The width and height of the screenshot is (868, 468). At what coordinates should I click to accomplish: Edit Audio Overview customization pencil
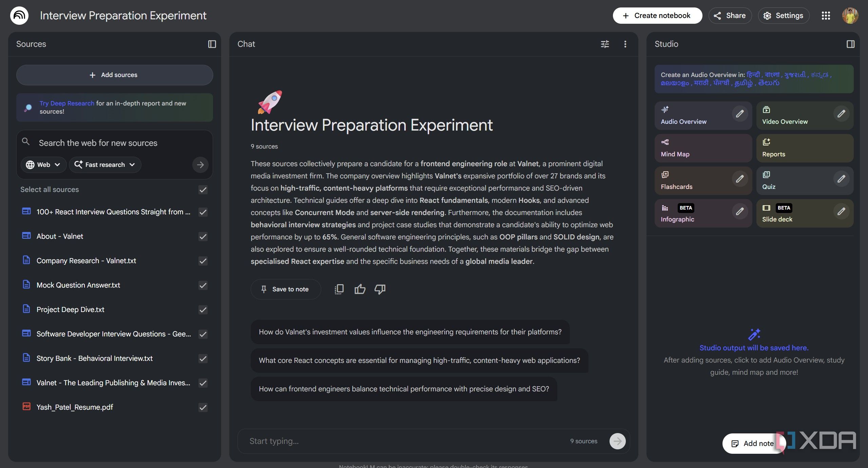[740, 114]
